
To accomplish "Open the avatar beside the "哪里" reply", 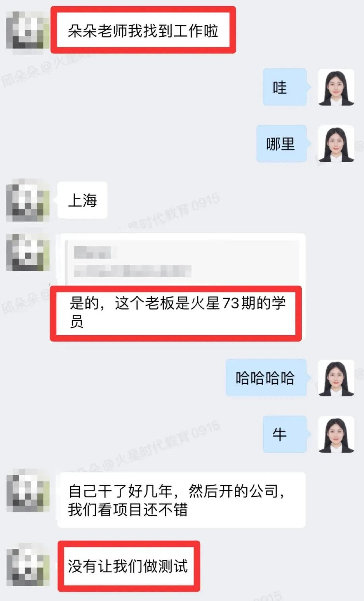I will click(x=336, y=144).
